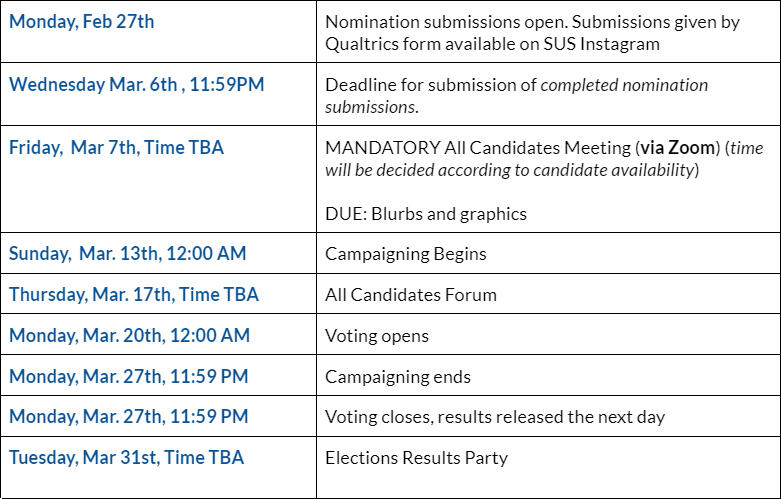Click the Friday, Mar 7th date cell

(x=116, y=148)
